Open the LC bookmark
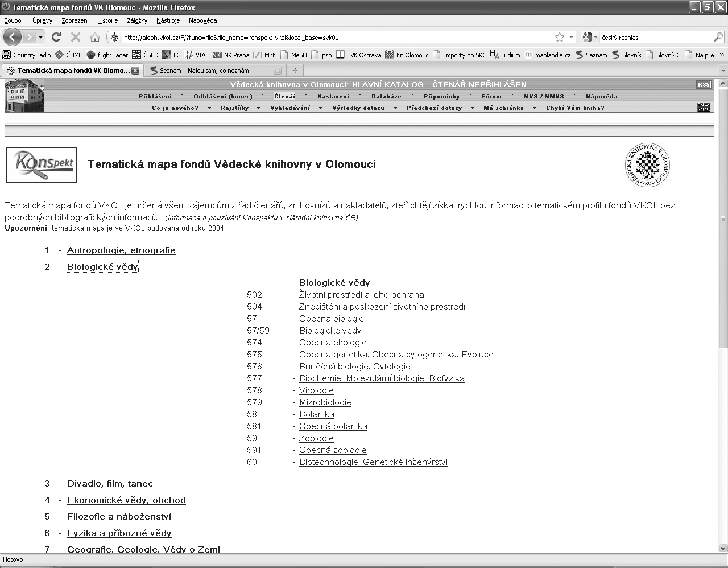The image size is (728, 568). 172,55
